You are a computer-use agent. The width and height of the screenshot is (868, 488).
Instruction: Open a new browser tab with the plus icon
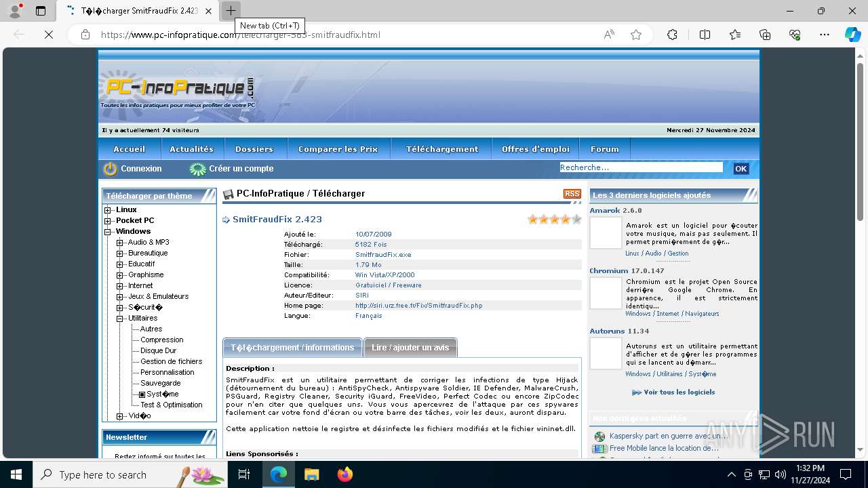point(231,11)
